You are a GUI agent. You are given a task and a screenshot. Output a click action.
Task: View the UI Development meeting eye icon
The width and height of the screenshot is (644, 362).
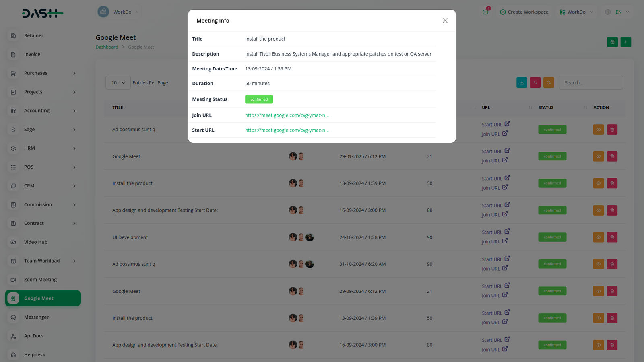pyautogui.click(x=598, y=237)
